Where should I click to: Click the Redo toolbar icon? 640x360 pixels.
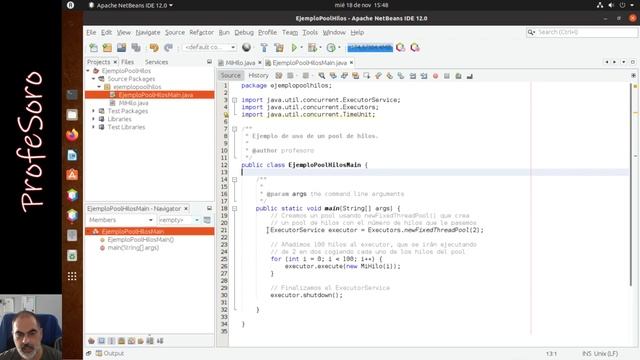168,47
